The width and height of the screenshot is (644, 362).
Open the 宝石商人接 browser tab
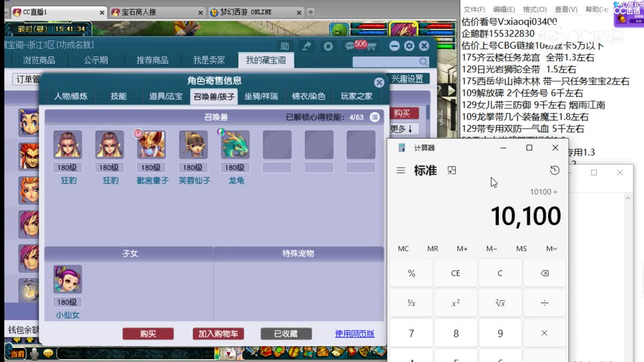point(157,12)
